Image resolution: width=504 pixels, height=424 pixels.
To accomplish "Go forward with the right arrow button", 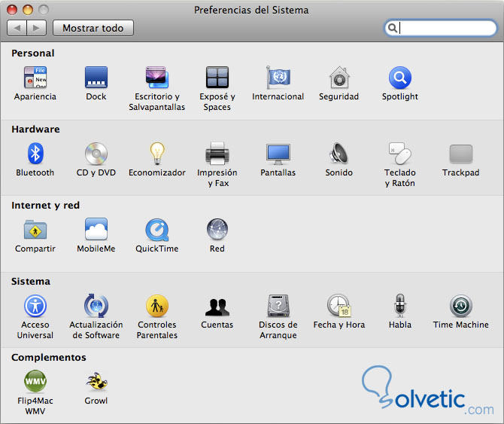I will [x=37, y=28].
